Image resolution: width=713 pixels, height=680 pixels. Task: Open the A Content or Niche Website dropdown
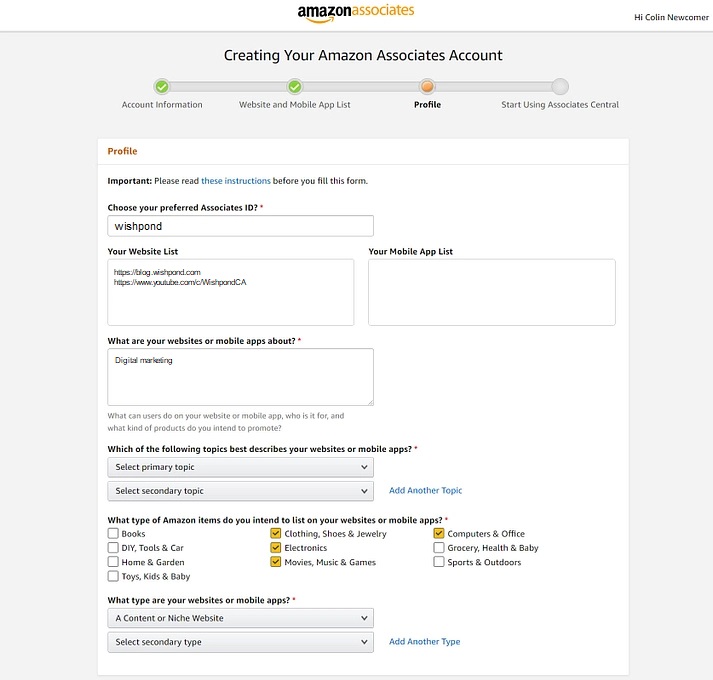241,618
